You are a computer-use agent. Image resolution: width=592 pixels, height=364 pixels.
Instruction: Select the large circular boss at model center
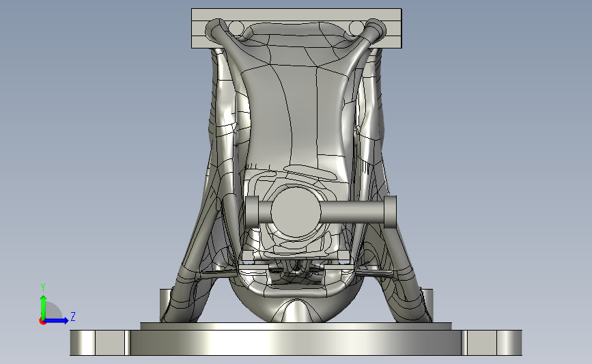point(296,212)
